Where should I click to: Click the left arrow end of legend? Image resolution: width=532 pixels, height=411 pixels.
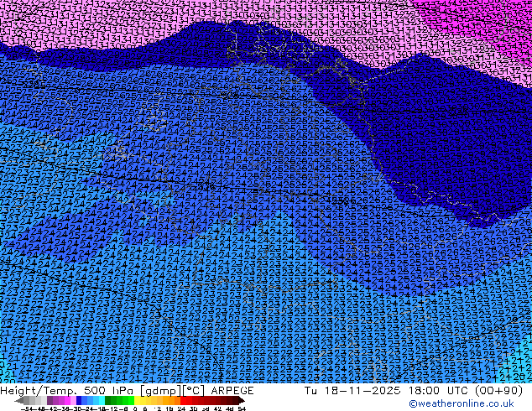pos(19,400)
